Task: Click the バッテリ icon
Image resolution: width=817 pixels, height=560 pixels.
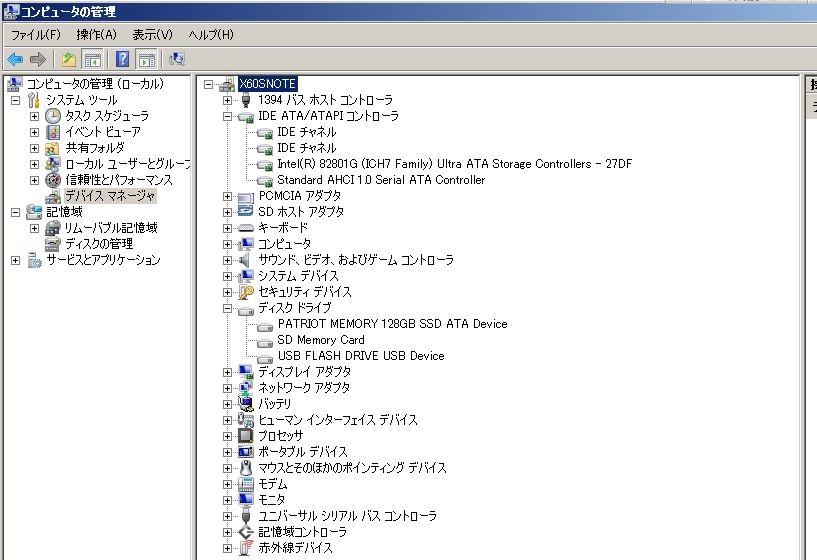Action: point(246,404)
